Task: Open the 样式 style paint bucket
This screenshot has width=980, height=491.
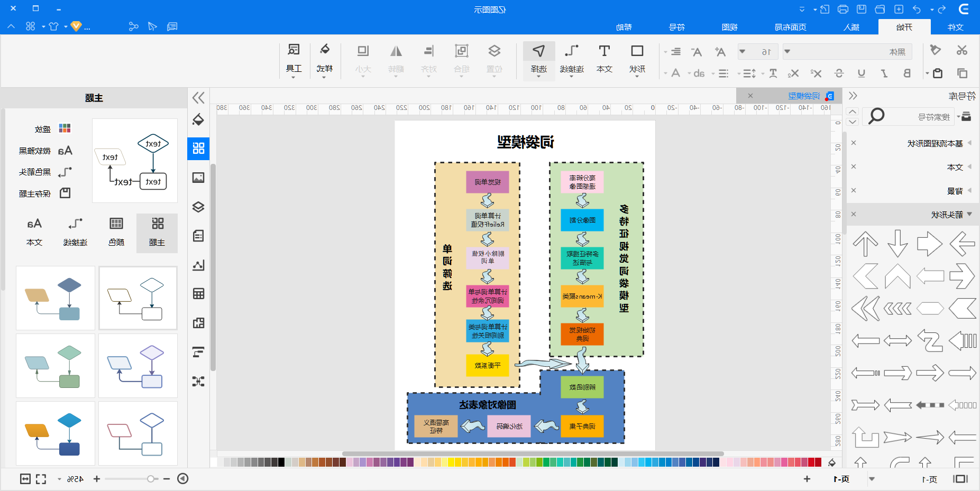Action: tap(325, 60)
